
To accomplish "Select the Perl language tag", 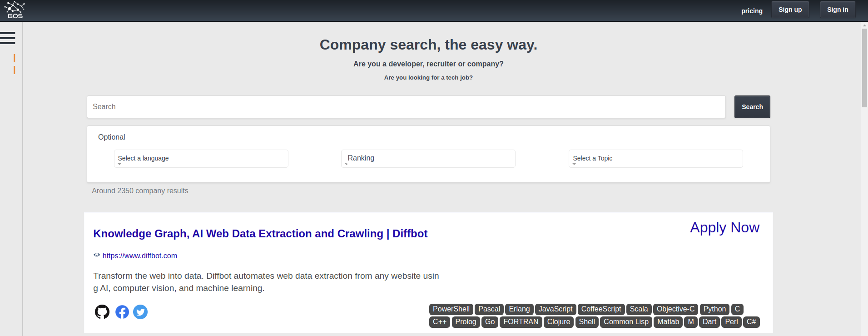I will [x=731, y=322].
